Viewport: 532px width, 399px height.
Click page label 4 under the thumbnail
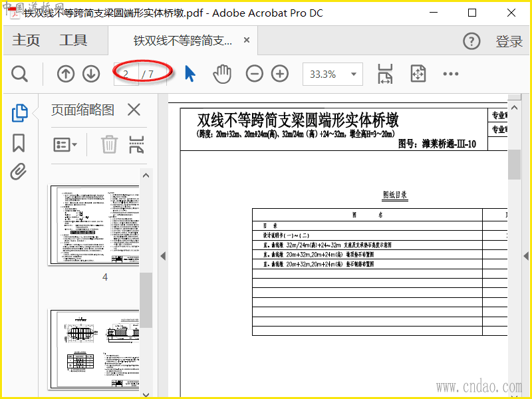tap(105, 277)
